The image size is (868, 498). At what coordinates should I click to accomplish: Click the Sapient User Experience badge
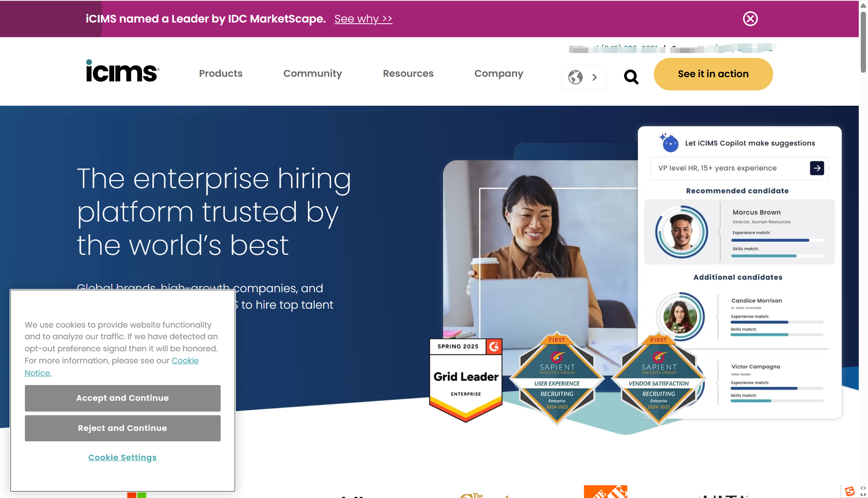click(x=557, y=378)
